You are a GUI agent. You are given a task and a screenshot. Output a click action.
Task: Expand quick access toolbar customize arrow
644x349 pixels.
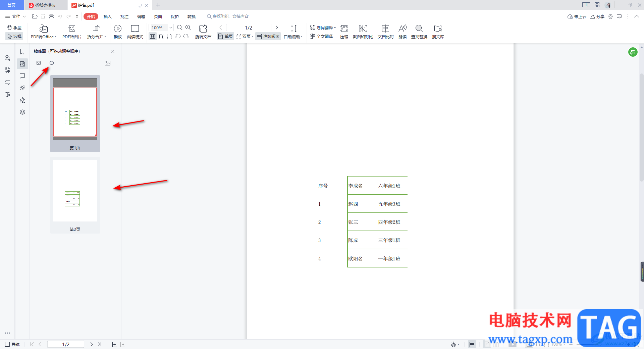77,16
